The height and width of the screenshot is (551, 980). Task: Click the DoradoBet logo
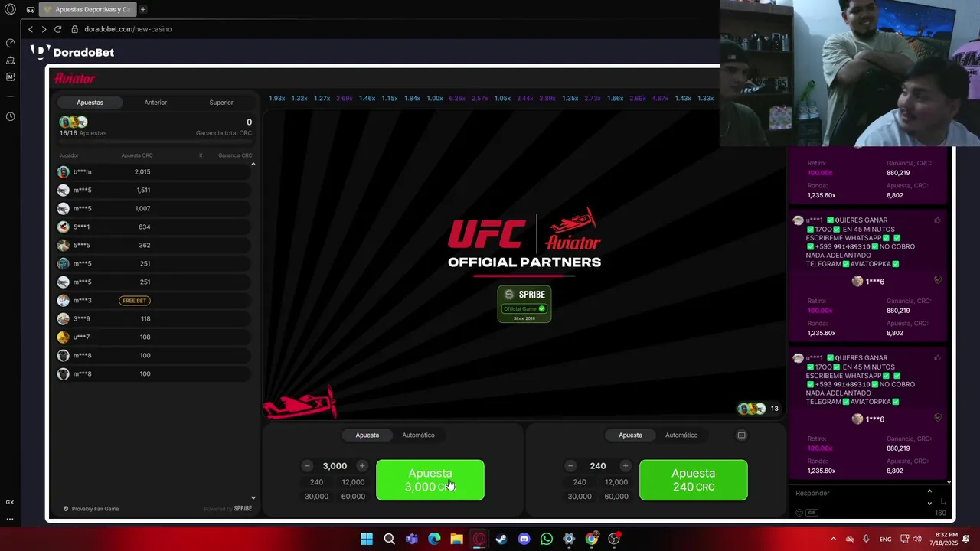pyautogui.click(x=73, y=52)
